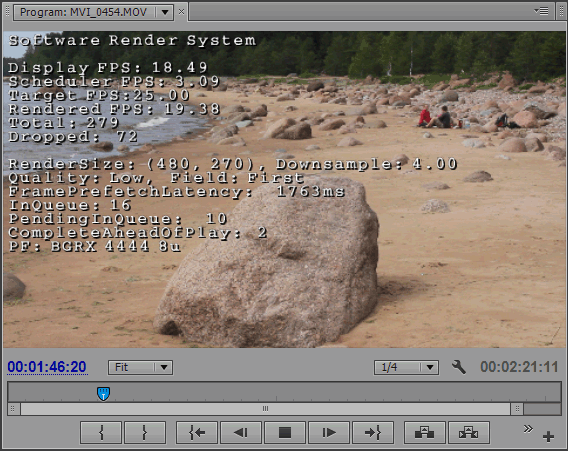Show more transport buttons via chevrons
The height and width of the screenshot is (451, 568).
[x=528, y=429]
